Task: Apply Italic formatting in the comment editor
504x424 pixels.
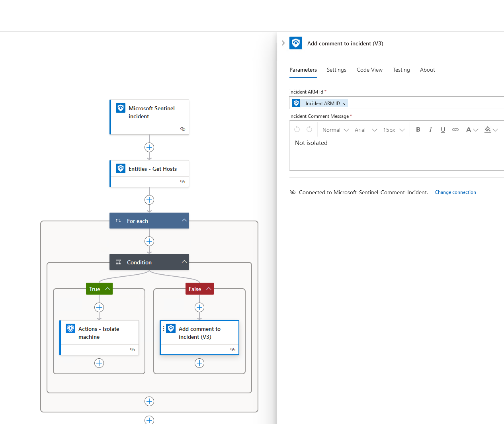Action: coord(430,129)
